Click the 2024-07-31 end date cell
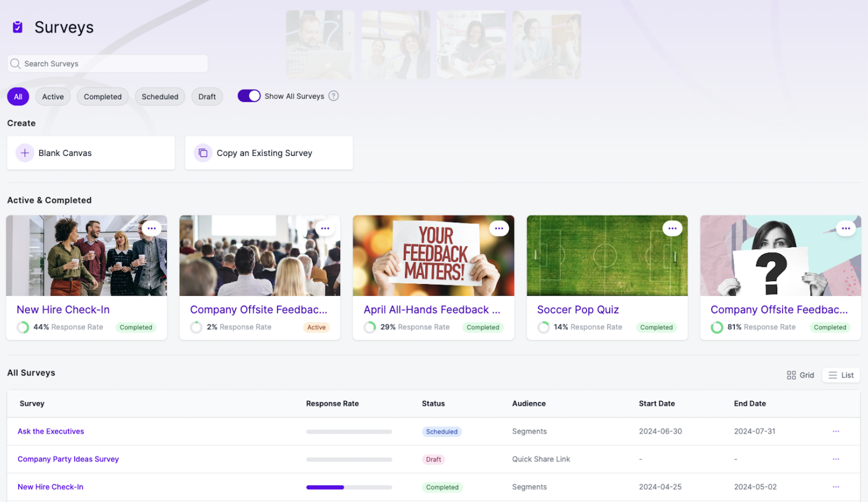The width and height of the screenshot is (868, 502). [x=755, y=431]
